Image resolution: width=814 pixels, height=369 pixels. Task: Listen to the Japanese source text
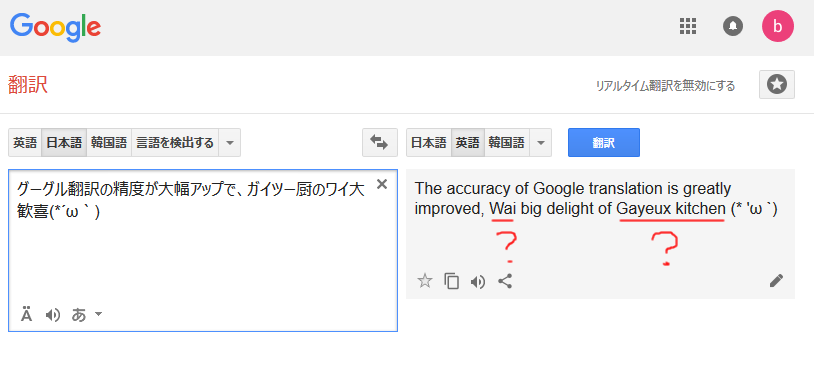(x=52, y=315)
